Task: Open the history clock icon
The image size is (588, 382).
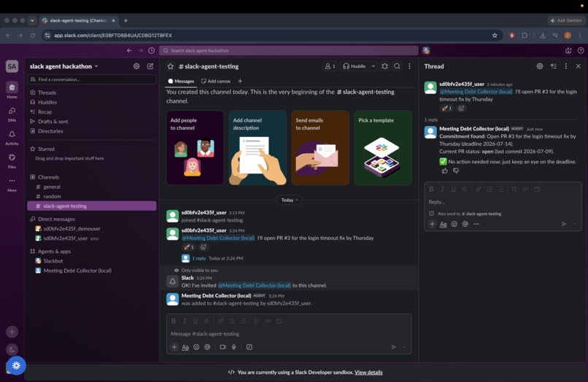Action: pyautogui.click(x=152, y=50)
